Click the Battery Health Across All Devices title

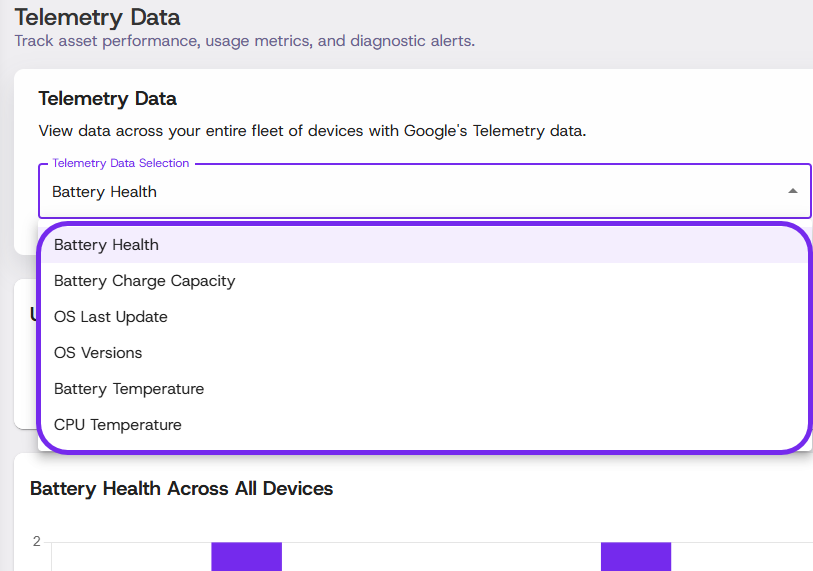pos(181,488)
